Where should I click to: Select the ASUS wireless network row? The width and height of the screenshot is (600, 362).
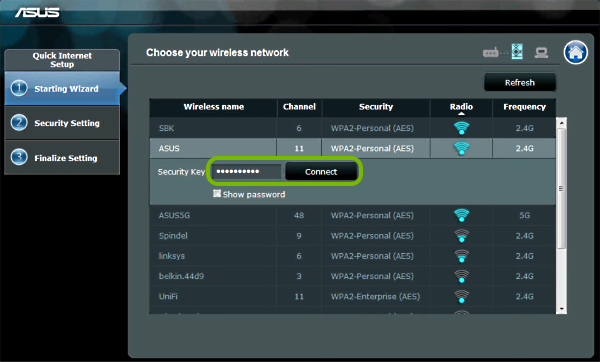(352, 148)
